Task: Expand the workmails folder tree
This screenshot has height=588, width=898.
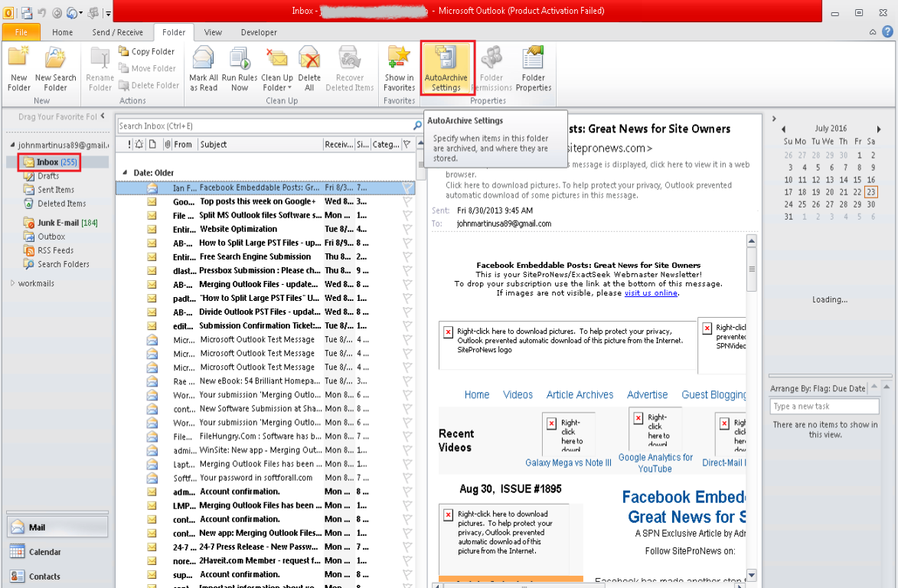Action: (12, 283)
